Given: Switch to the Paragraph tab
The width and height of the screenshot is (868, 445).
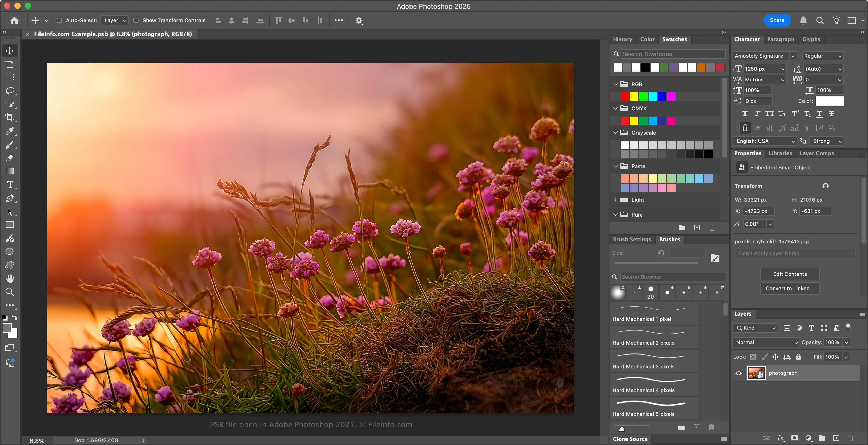Looking at the screenshot, I should pyautogui.click(x=780, y=39).
